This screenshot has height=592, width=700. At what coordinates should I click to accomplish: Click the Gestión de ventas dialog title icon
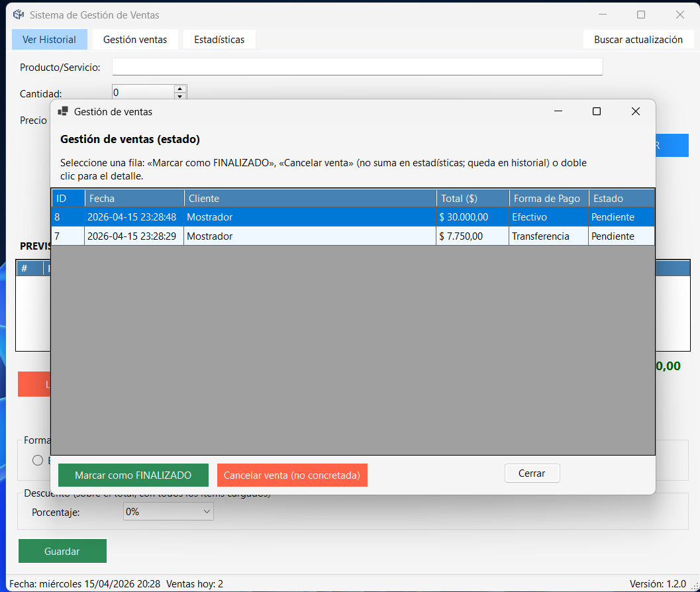coord(63,111)
